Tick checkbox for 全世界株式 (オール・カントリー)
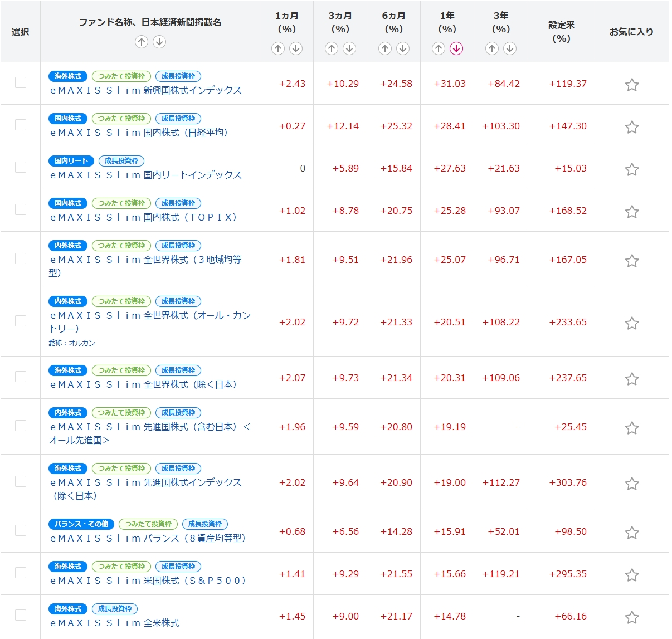This screenshot has width=672, height=639. [x=21, y=321]
